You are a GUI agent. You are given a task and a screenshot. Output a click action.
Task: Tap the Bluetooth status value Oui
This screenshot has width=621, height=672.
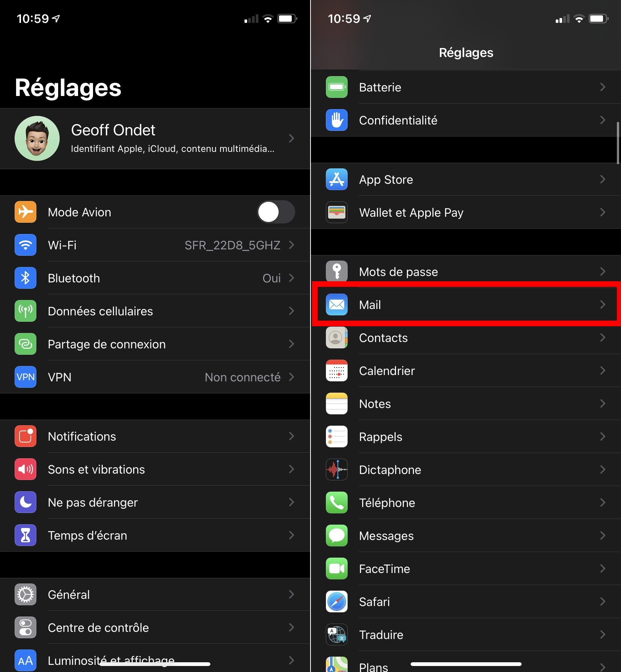271,278
